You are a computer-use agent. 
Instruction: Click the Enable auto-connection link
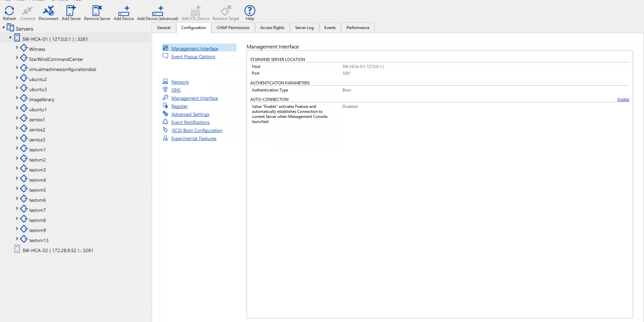click(623, 99)
